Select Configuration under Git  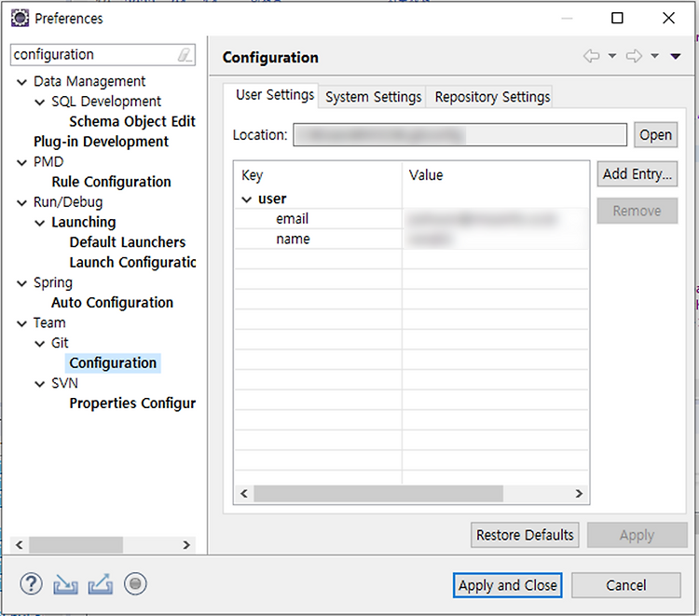click(x=113, y=363)
